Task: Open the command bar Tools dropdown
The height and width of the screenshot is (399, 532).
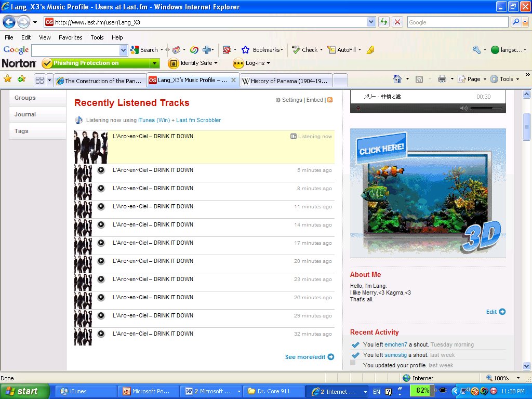Action: (x=505, y=79)
